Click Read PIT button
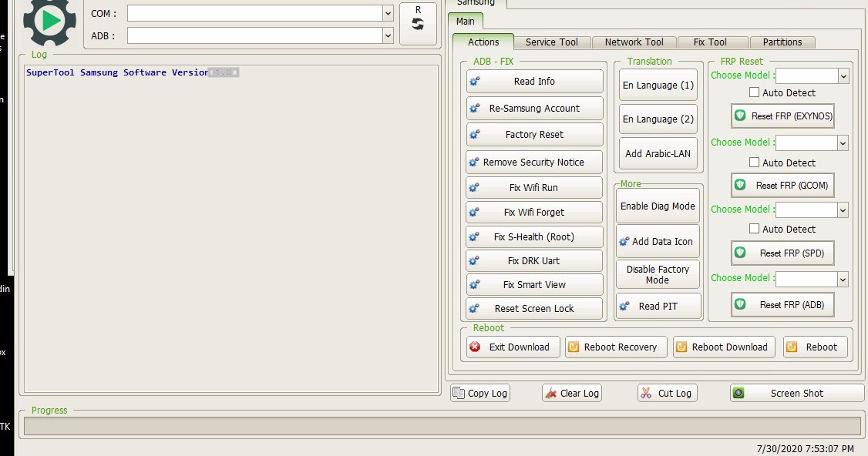The image size is (868, 456). coord(658,306)
